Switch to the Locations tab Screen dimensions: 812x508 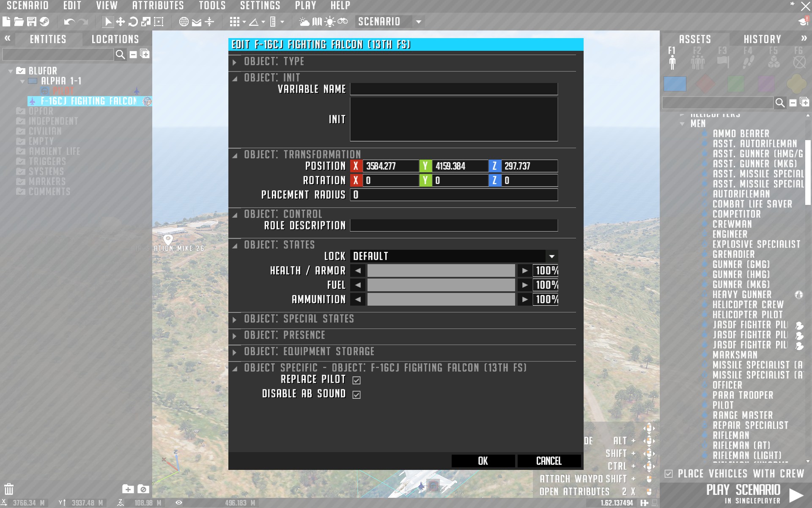coord(115,39)
